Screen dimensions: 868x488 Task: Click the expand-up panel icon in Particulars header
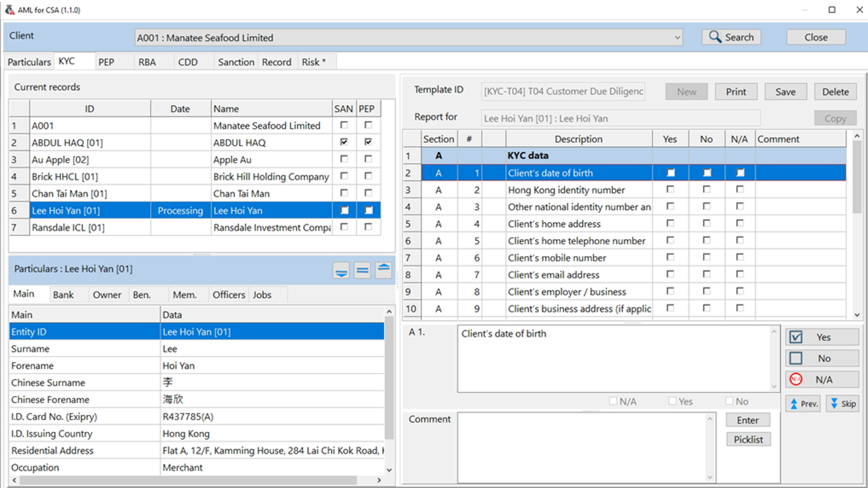[383, 270]
